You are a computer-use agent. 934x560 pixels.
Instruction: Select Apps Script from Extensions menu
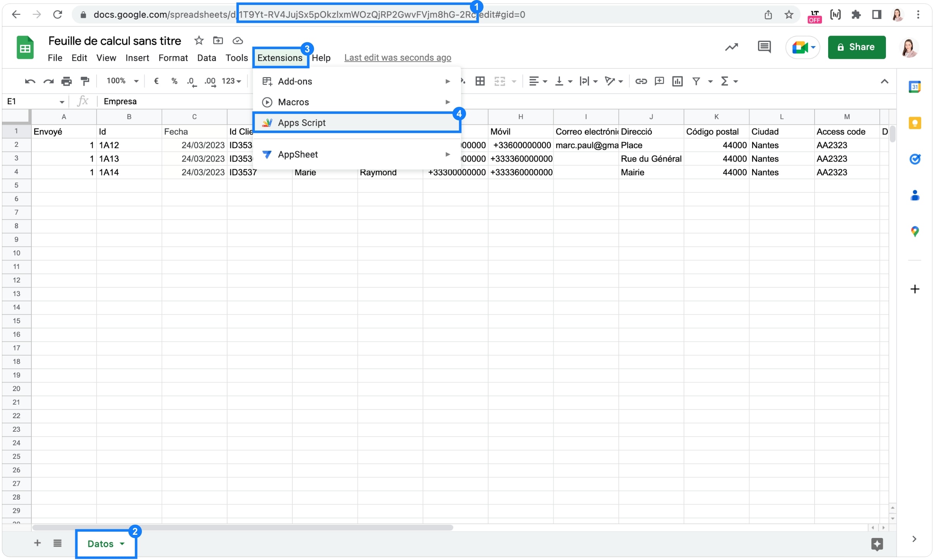pos(356,123)
